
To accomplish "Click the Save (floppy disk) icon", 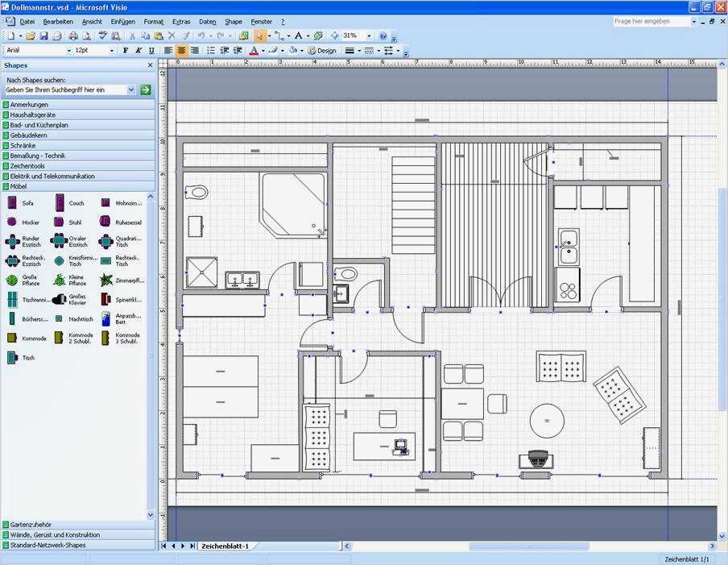I will click(43, 35).
